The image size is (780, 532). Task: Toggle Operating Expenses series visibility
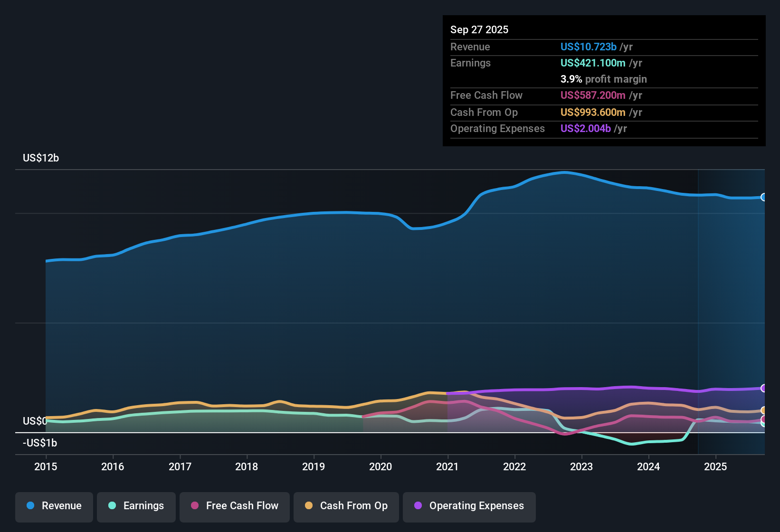click(x=469, y=506)
